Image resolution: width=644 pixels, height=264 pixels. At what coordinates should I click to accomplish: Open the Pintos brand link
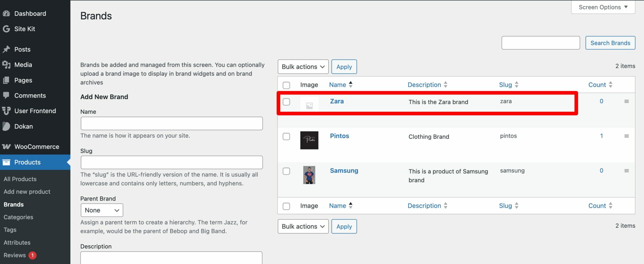pyautogui.click(x=339, y=136)
